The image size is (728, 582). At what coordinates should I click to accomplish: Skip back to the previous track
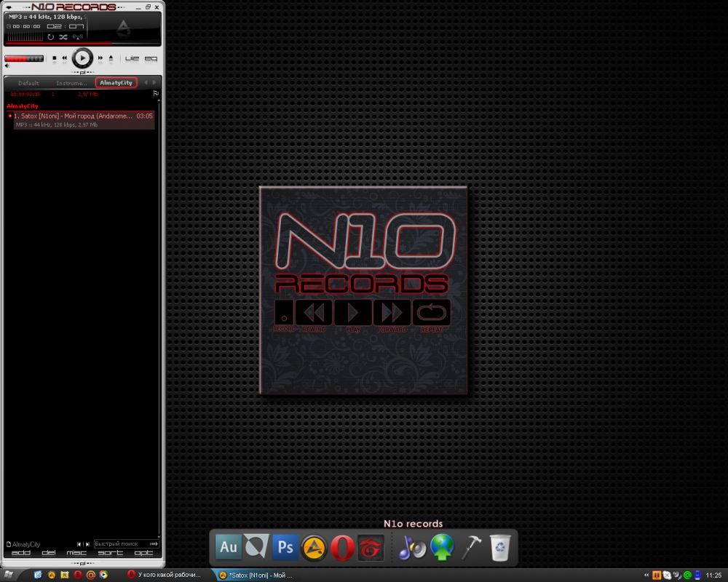(65, 58)
